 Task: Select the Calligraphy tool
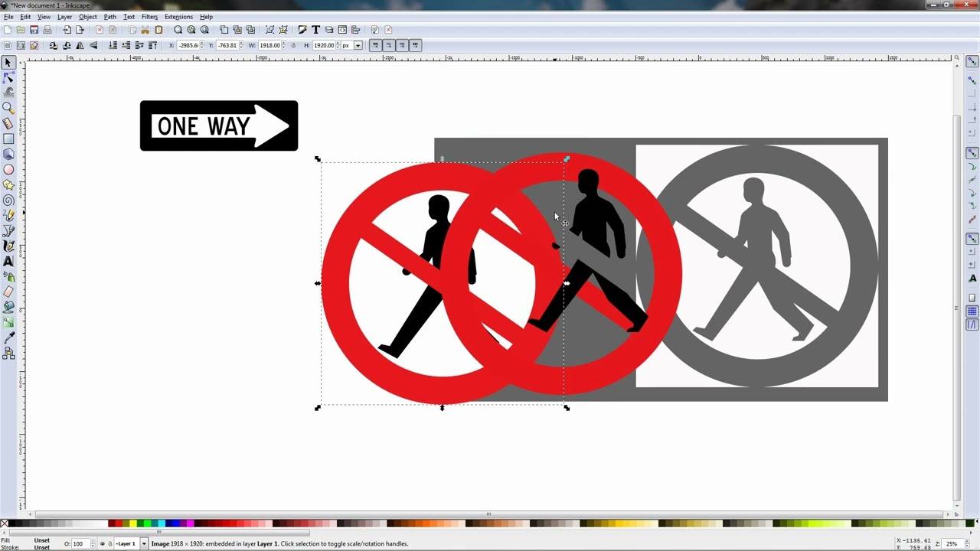(8, 246)
